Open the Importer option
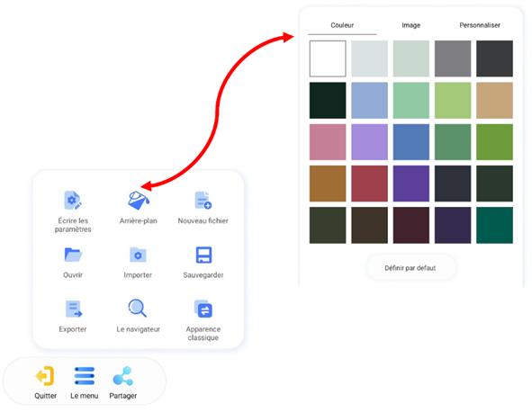The height and width of the screenshot is (412, 532). 138,255
